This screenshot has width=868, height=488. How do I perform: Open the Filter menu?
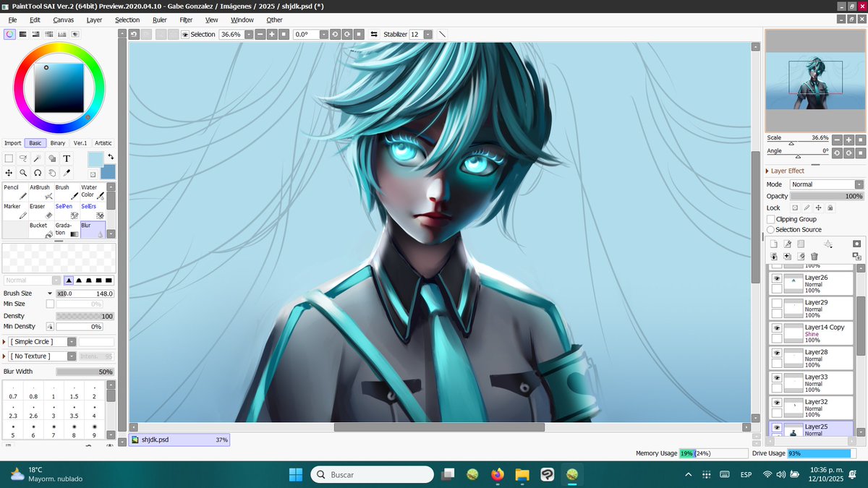pos(186,20)
